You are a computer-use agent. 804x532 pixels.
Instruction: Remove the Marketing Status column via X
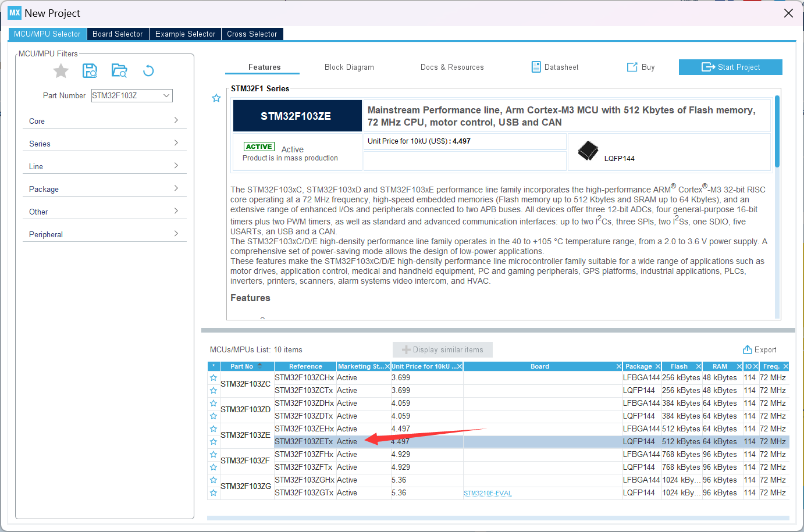coord(387,366)
